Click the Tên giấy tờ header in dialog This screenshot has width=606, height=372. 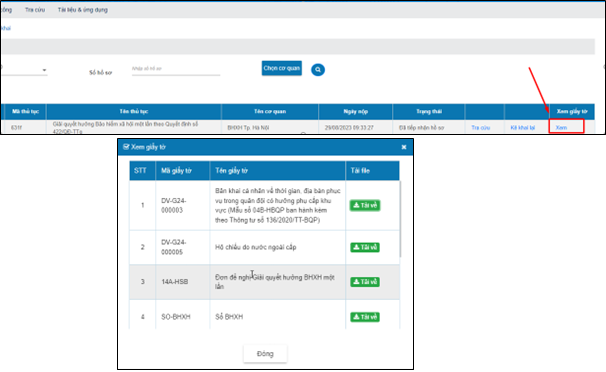tap(277, 171)
